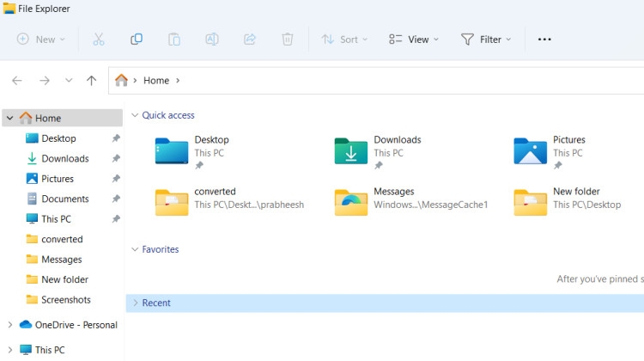This screenshot has width=644, height=361.
Task: Open Pictures in the sidebar
Action: coord(58,179)
